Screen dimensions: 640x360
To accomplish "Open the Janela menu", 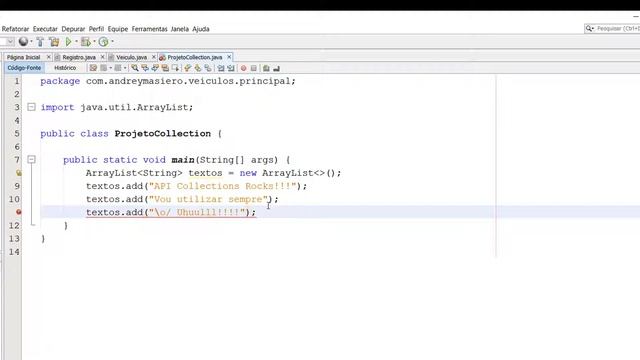I will (180, 29).
